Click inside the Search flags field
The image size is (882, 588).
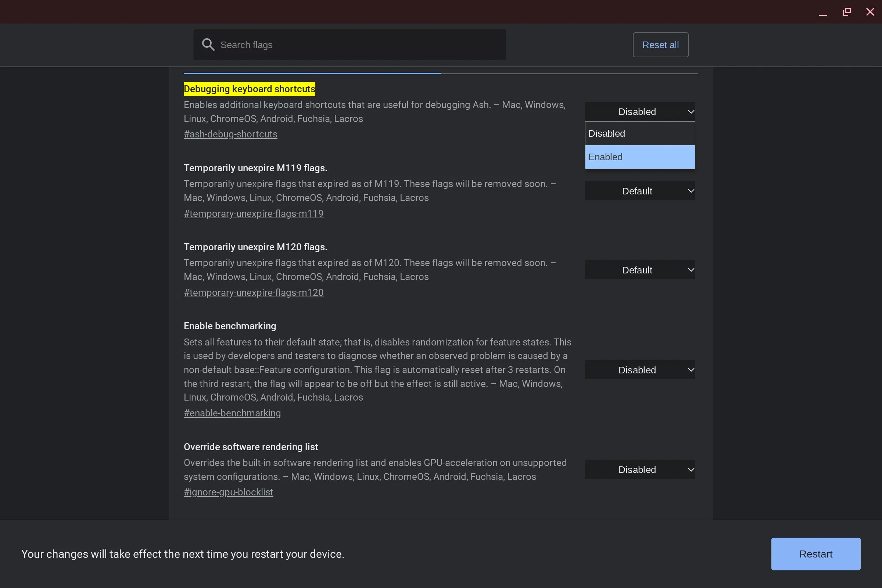(349, 44)
